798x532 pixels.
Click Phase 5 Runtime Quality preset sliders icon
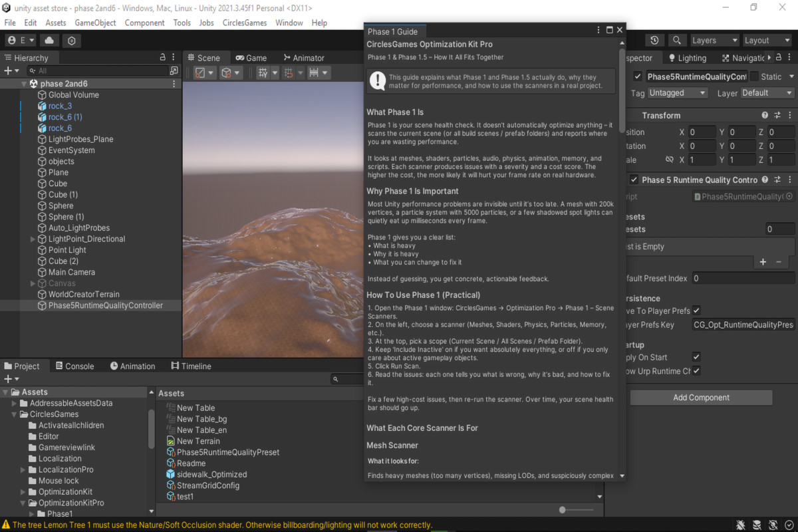(777, 180)
